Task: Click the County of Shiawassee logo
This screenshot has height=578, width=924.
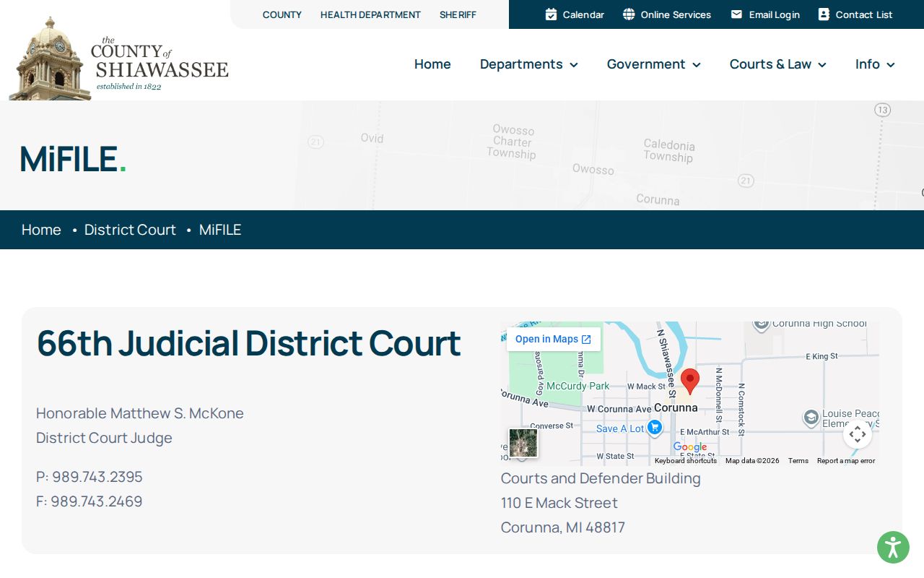Action: tap(119, 59)
